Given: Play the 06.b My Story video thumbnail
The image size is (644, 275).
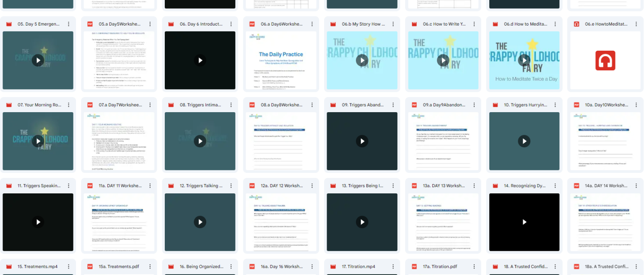Looking at the screenshot, I should click(362, 60).
